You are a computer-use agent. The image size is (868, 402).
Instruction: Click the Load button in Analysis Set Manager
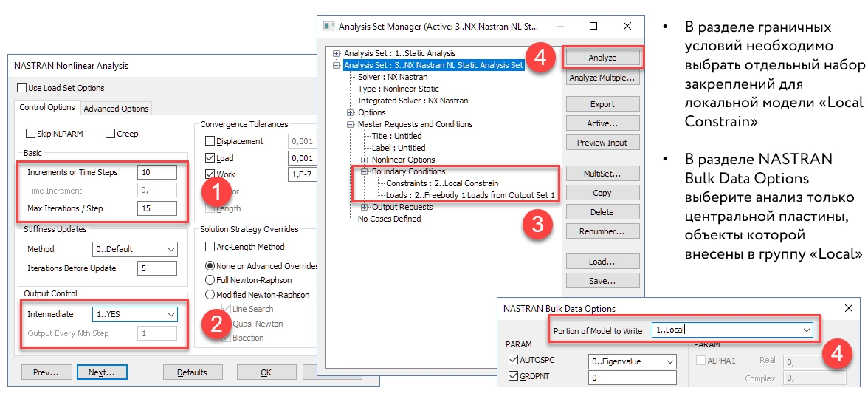coord(602,261)
